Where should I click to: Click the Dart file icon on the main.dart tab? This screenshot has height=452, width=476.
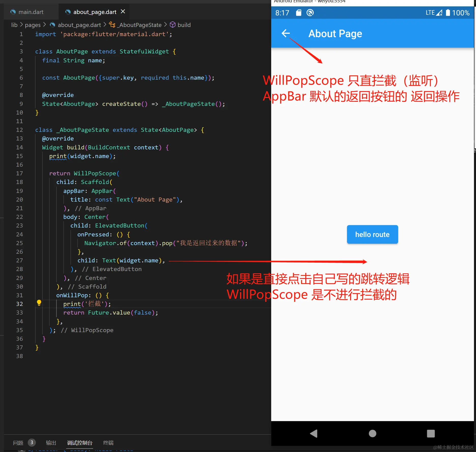click(x=13, y=12)
